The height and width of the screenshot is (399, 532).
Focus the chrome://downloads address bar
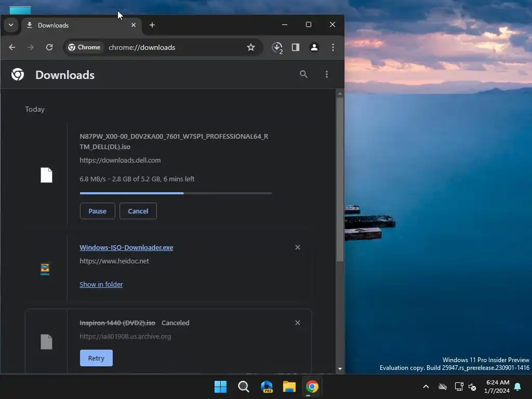pos(142,47)
